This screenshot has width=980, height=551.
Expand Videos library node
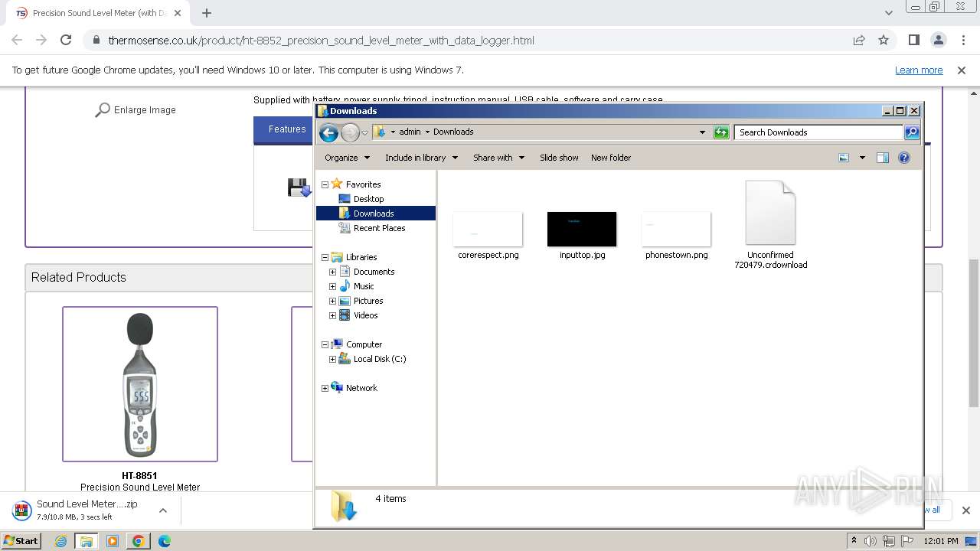pyautogui.click(x=332, y=315)
